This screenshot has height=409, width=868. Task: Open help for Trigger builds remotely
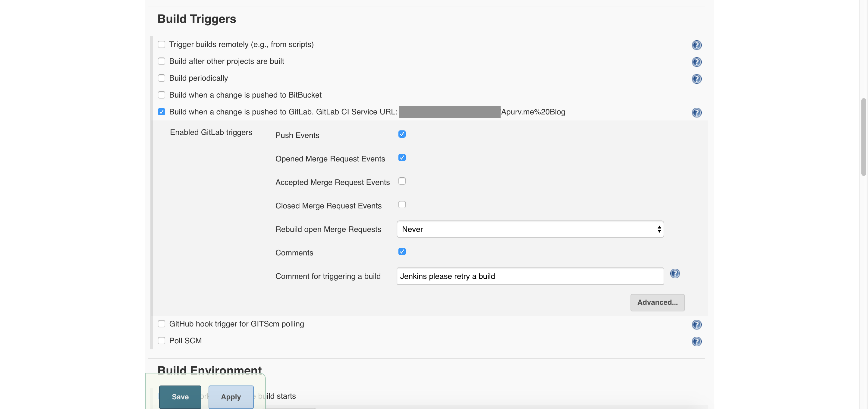pyautogui.click(x=696, y=45)
